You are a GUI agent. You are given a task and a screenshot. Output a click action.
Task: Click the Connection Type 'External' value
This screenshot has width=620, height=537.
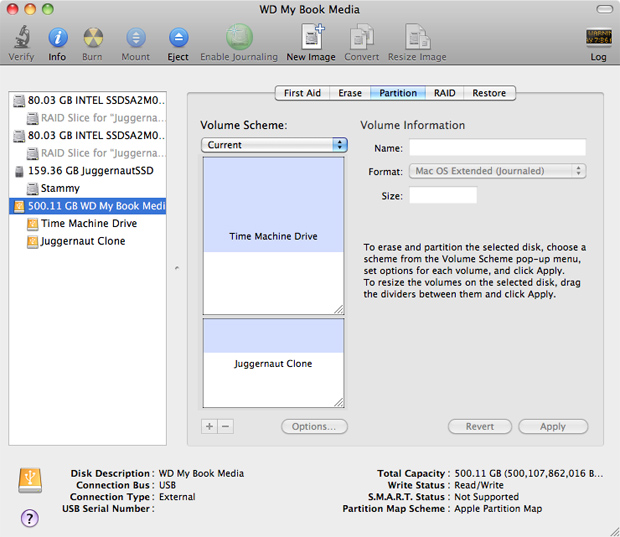(177, 497)
